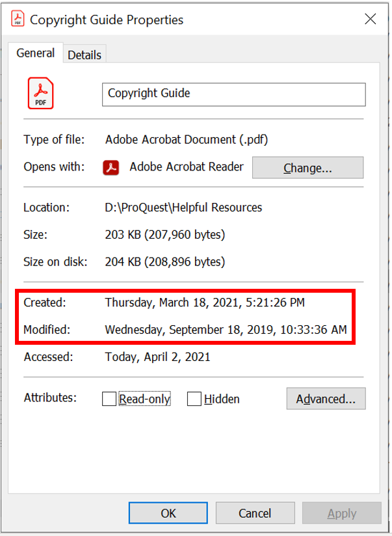The height and width of the screenshot is (536, 392).
Task: Click the D:\ProQuest\Helpful Resources location path
Action: 183,208
